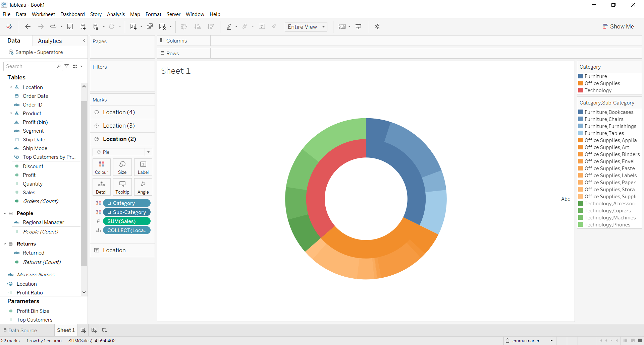Viewport: 644px width, 345px height.
Task: Select the Colour mark card
Action: (x=101, y=167)
